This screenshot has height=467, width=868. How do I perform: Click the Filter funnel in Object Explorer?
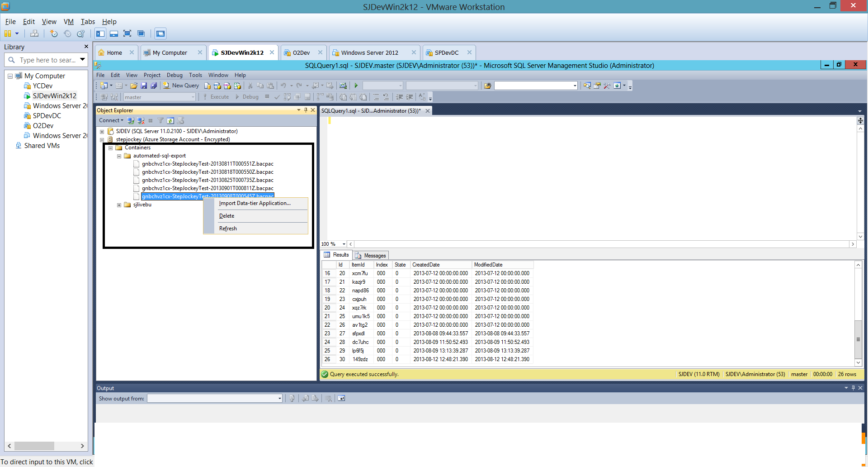pyautogui.click(x=160, y=121)
